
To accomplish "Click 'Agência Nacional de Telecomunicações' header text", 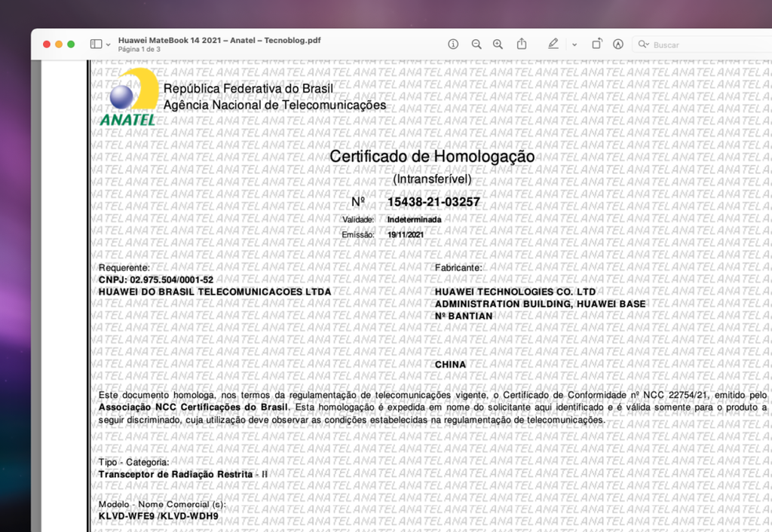I will [274, 105].
